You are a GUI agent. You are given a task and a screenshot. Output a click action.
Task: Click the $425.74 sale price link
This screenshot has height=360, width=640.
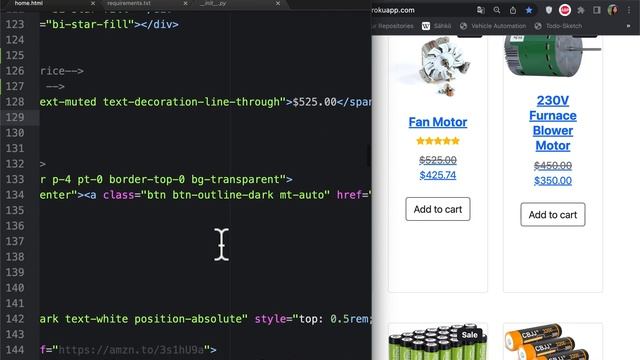click(438, 175)
